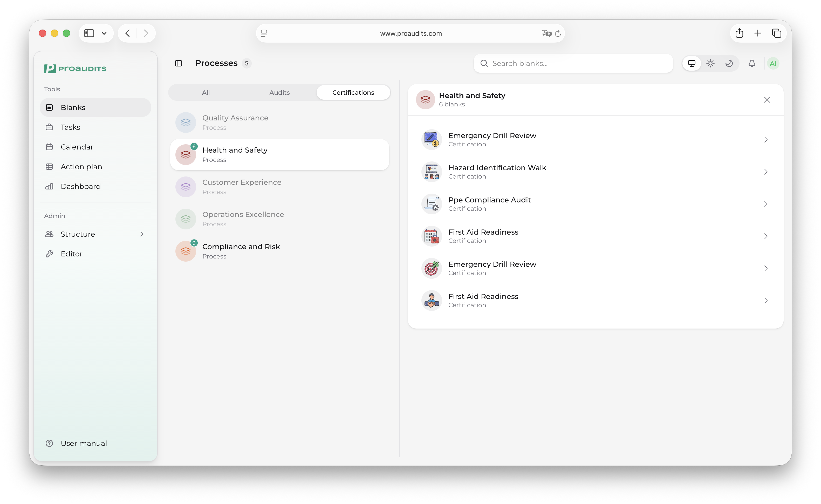The height and width of the screenshot is (504, 821).
Task: Expand chevron for Ppe Compliance Audit
Action: (x=766, y=204)
